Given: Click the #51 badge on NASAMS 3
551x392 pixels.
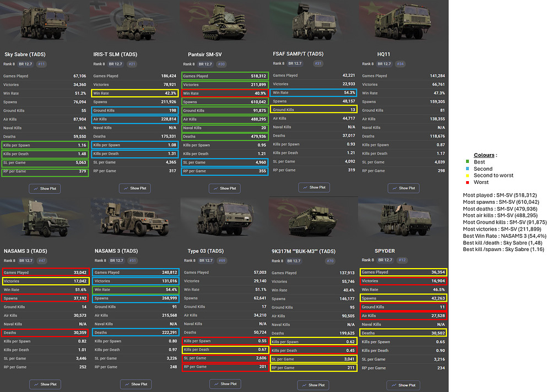Looking at the screenshot, I should pos(132,260).
